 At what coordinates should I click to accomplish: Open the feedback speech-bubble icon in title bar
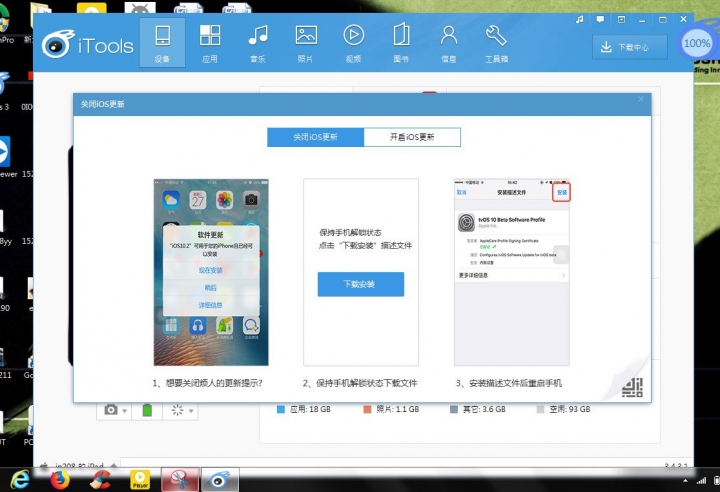coord(600,19)
